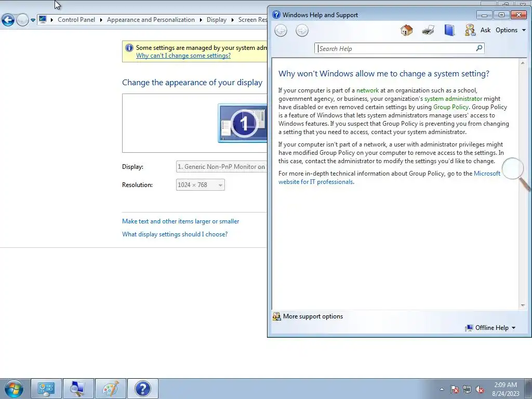Open the Display monitor dropdown
Image resolution: width=532 pixels, height=399 pixels.
click(221, 167)
